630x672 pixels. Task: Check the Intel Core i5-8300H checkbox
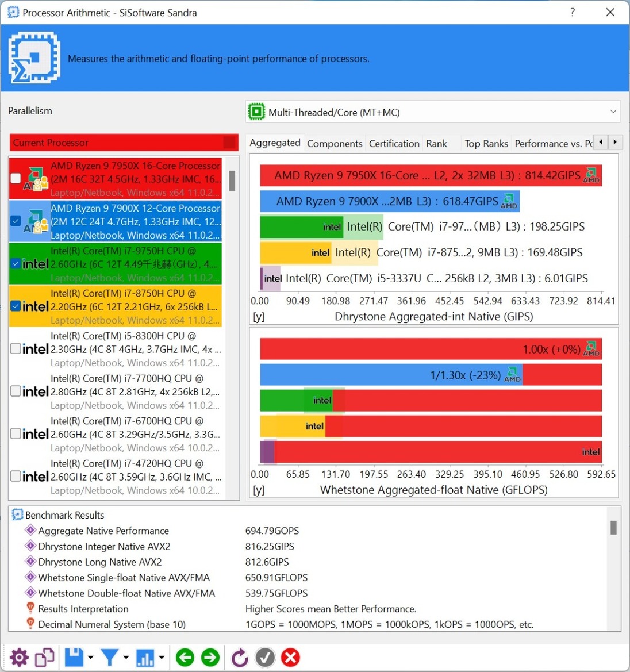point(16,348)
